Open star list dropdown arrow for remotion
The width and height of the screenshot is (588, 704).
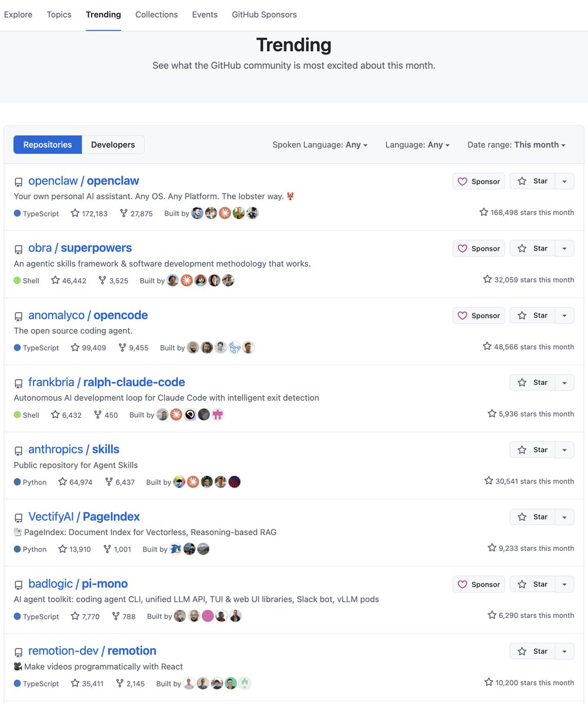pos(565,651)
